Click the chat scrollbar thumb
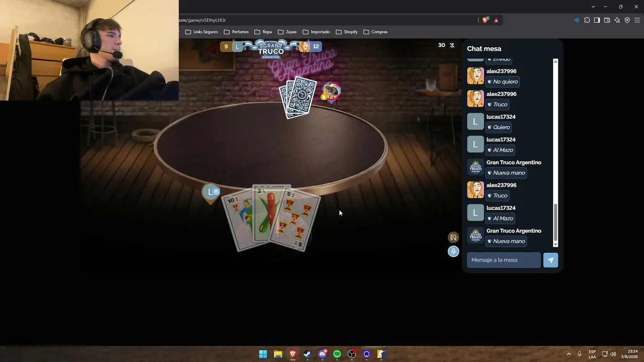The height and width of the screenshot is (362, 644). [555, 222]
